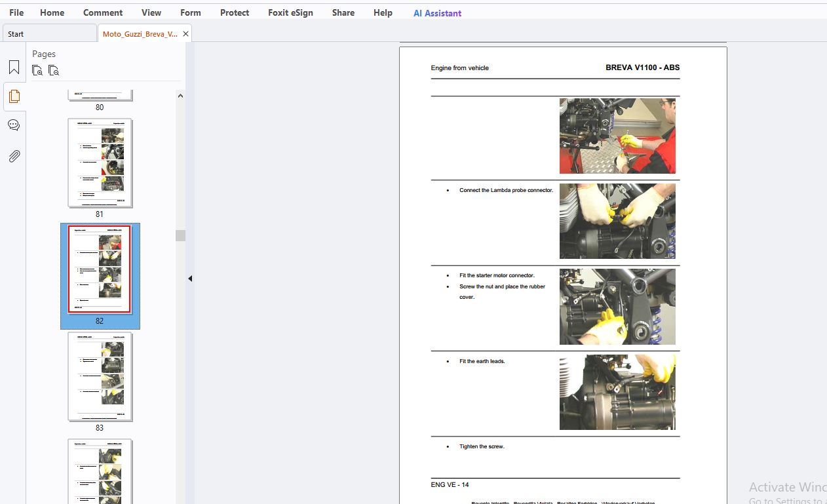Open the Comments panel icon
Viewport: 827px width, 504px height.
pyautogui.click(x=14, y=125)
